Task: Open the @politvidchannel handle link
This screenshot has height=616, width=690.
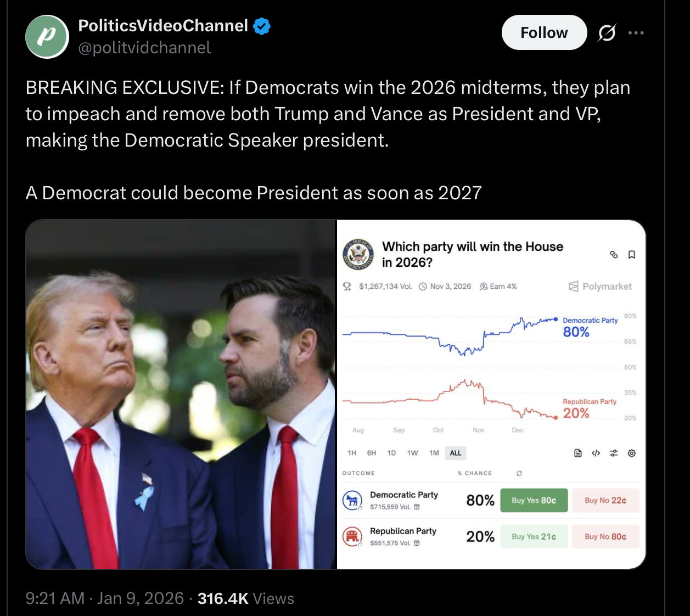Action: [144, 48]
